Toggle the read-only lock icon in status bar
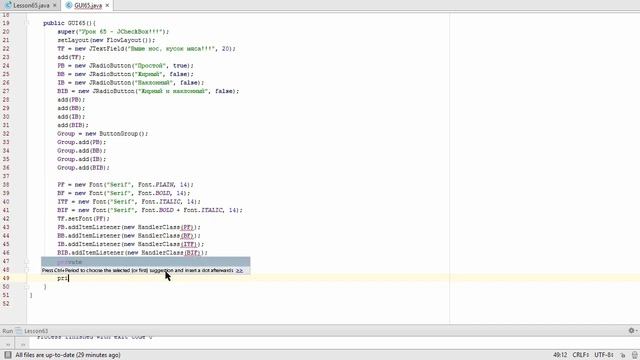640x360 pixels. click(x=623, y=355)
